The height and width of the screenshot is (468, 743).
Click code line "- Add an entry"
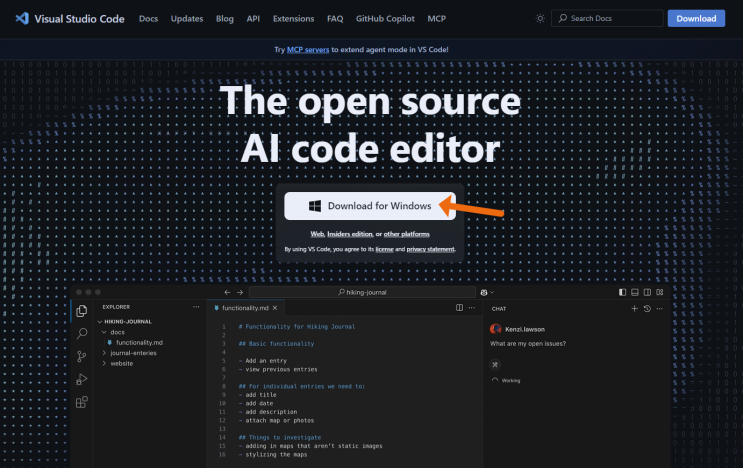pyautogui.click(x=263, y=360)
